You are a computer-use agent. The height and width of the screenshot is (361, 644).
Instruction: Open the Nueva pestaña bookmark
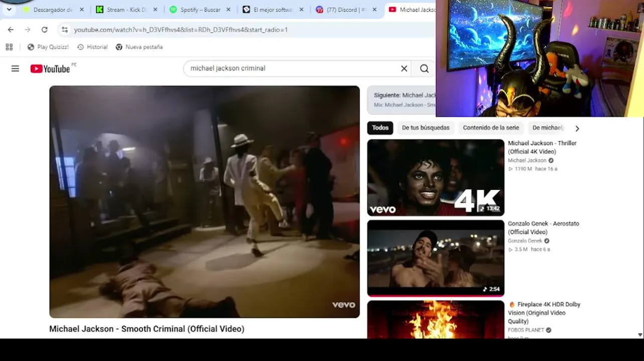pos(139,47)
